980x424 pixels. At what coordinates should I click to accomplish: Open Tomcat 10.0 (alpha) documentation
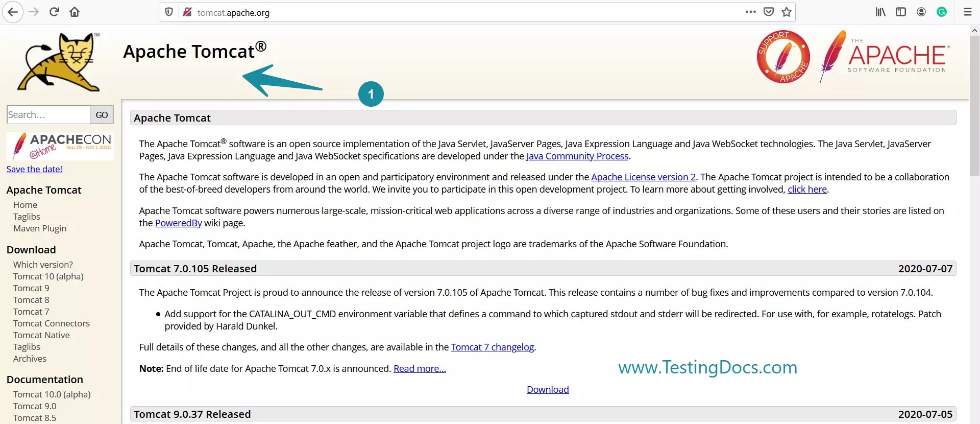(x=52, y=394)
